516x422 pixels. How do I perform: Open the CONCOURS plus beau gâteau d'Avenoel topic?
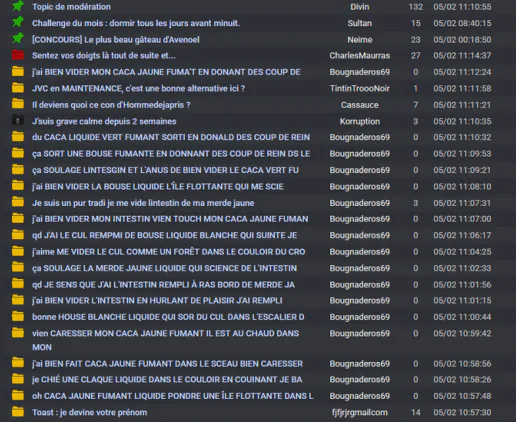pos(116,40)
